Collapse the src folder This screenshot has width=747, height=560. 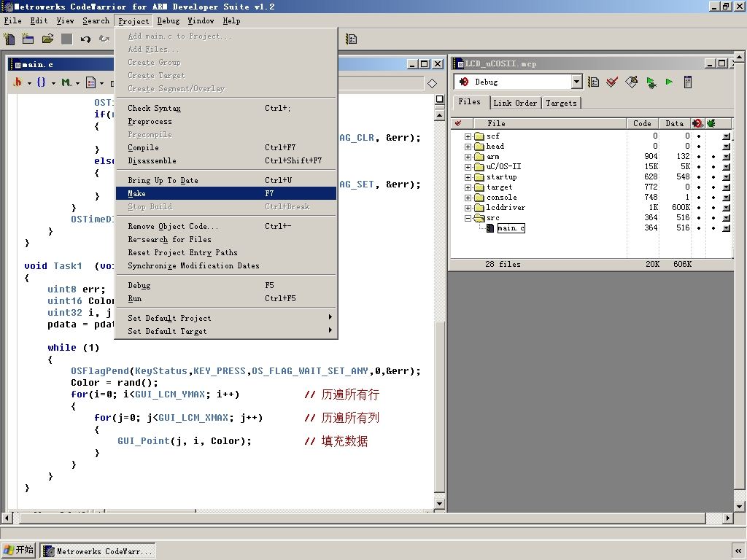click(x=468, y=218)
